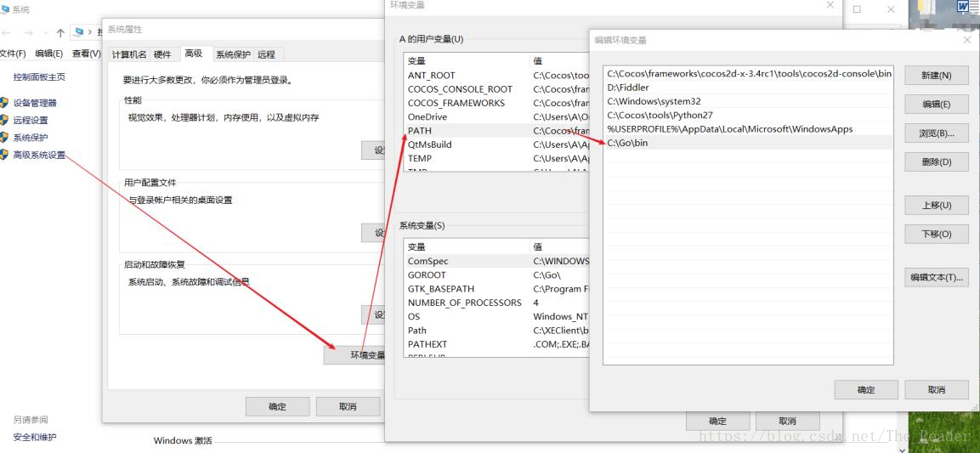Switch to 计算机名 tab
Image resolution: width=980 pixels, height=453 pixels.
(129, 54)
